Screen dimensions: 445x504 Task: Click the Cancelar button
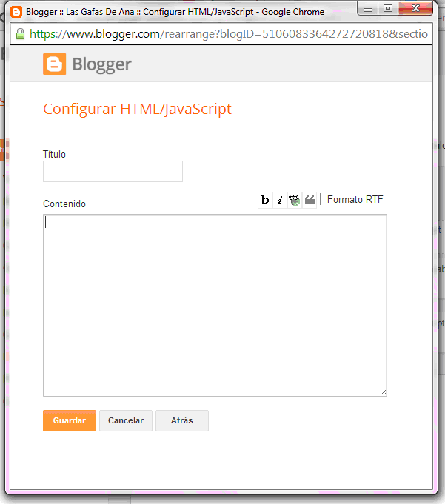pos(126,420)
